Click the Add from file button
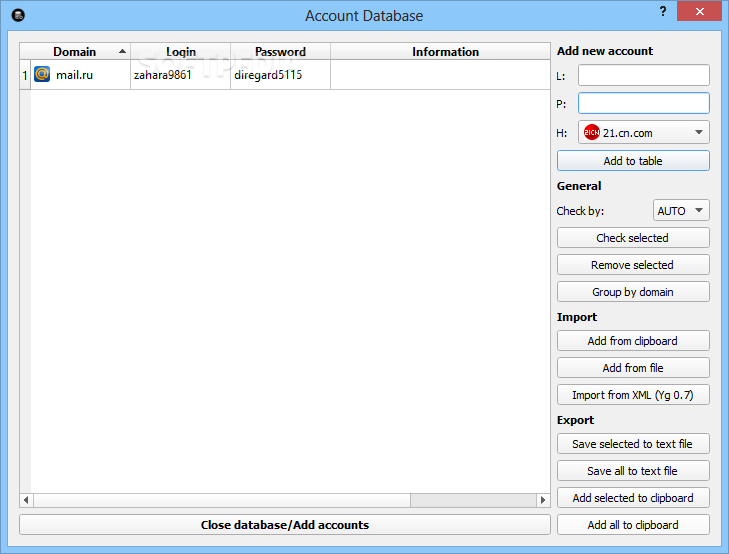Image resolution: width=729 pixels, height=554 pixels. point(633,368)
